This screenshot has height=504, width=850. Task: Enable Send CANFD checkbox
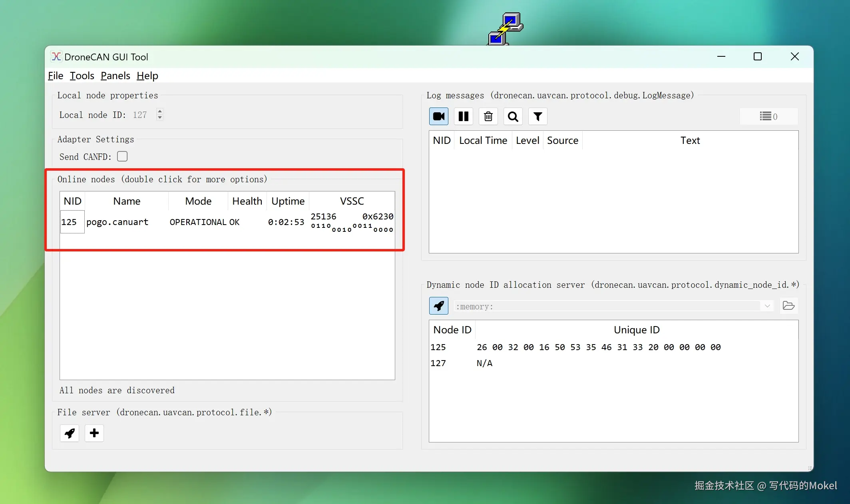pyautogui.click(x=122, y=156)
